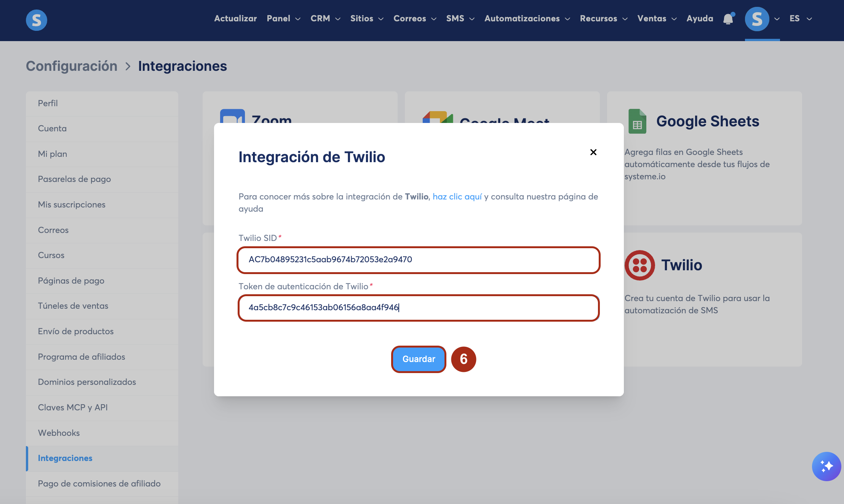Open the ES language selector
Image resolution: width=844 pixels, height=504 pixels.
point(801,19)
